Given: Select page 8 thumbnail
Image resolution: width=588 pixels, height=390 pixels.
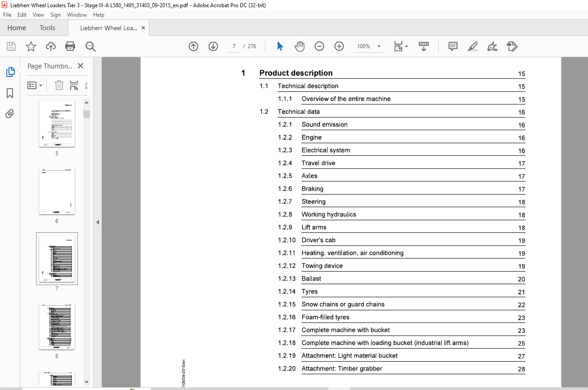Looking at the screenshot, I should pyautogui.click(x=57, y=326).
